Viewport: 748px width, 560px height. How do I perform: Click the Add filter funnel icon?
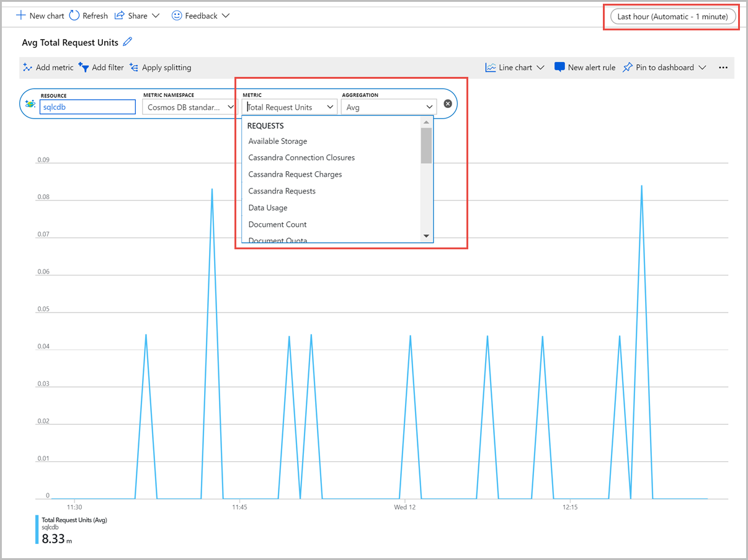(84, 68)
